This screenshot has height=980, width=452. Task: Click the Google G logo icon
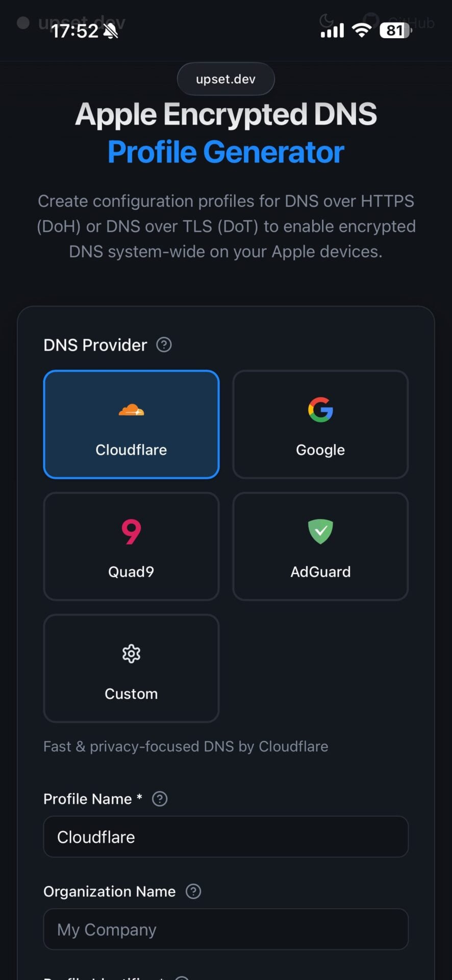point(320,410)
